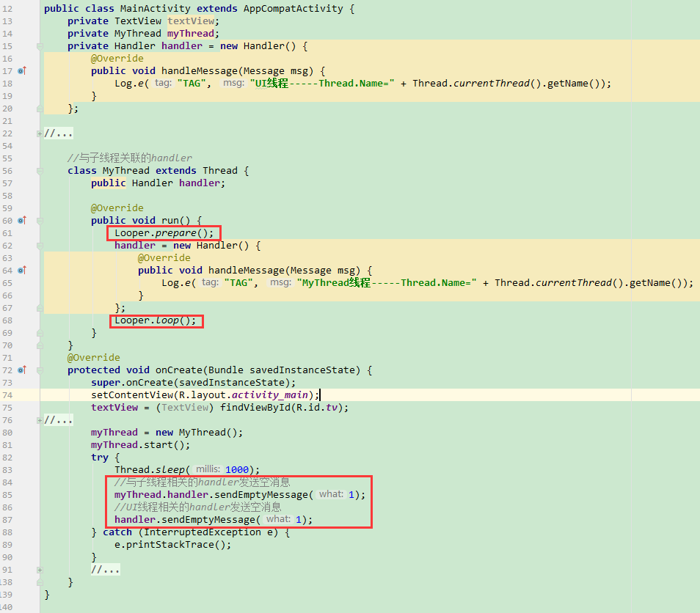700x613 pixels.
Task: Click line number 12 in gutter
Action: click(7, 9)
